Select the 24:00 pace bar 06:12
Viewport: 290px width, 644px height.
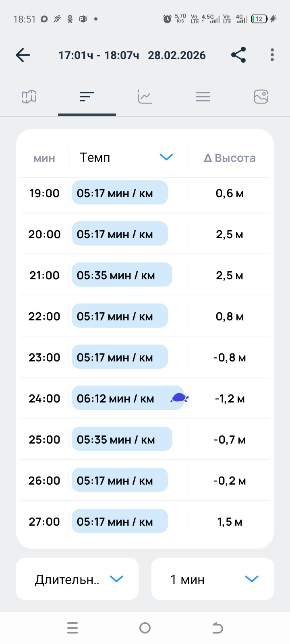pos(128,398)
